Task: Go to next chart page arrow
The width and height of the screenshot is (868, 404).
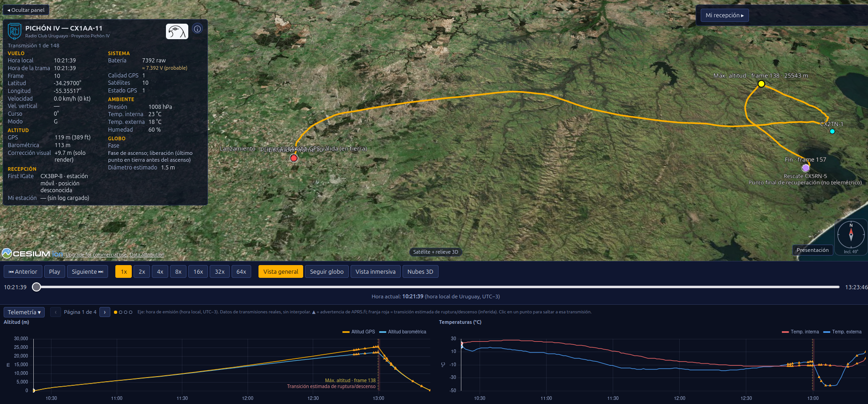Action: (105, 312)
